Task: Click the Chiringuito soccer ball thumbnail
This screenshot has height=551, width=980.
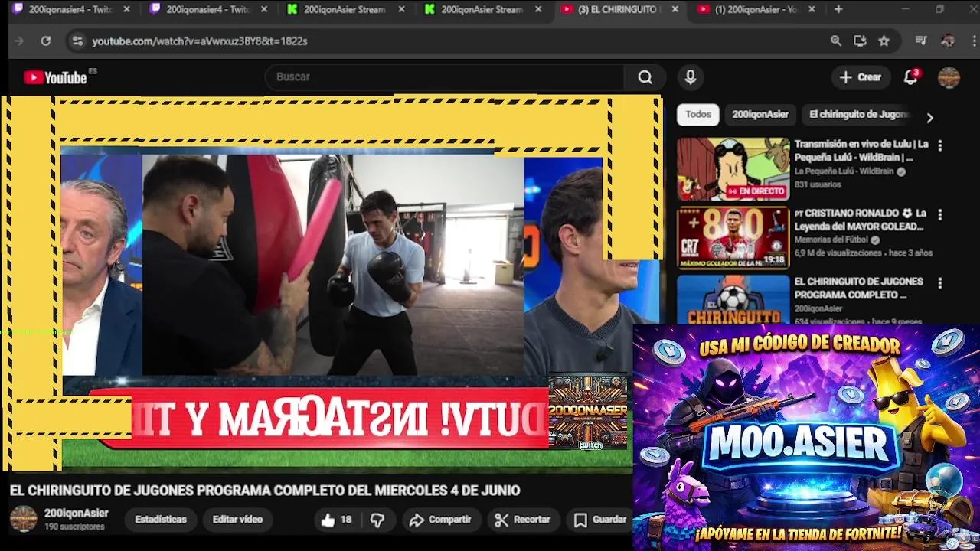Action: click(x=733, y=300)
